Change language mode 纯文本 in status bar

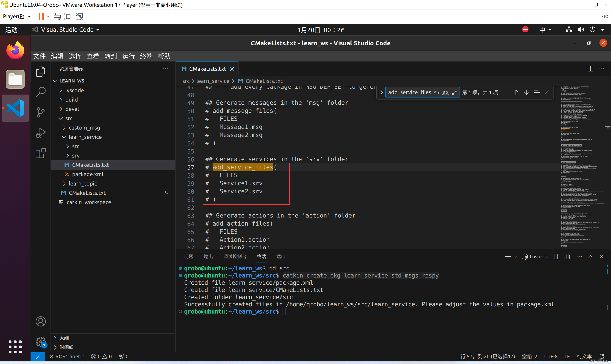click(x=584, y=356)
